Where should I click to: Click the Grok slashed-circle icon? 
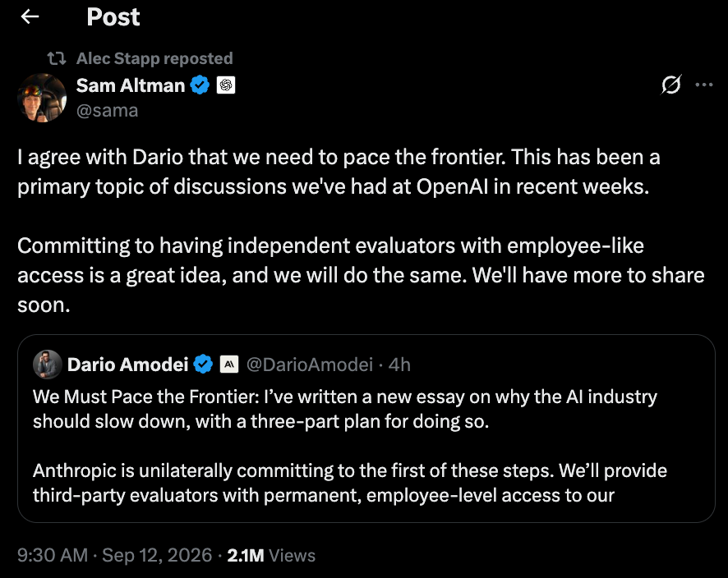[670, 85]
